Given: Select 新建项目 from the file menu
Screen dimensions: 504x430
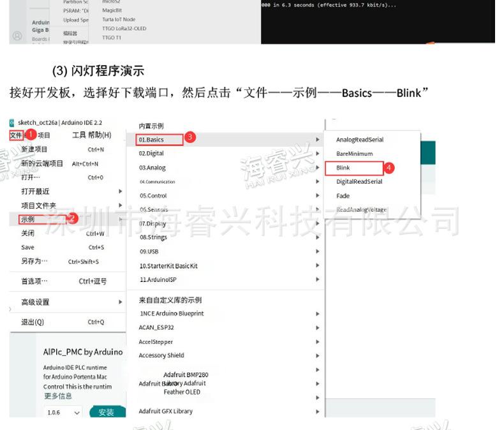Looking at the screenshot, I should pos(34,149).
